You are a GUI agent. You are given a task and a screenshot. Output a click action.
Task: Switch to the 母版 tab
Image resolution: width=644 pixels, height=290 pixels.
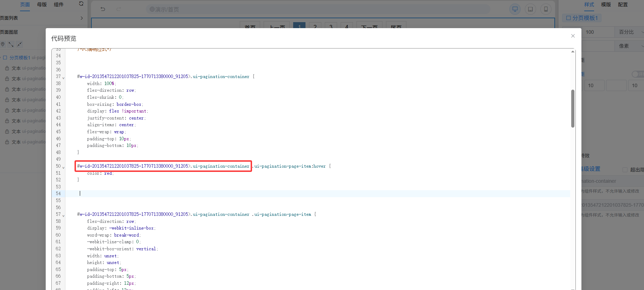pos(42,5)
